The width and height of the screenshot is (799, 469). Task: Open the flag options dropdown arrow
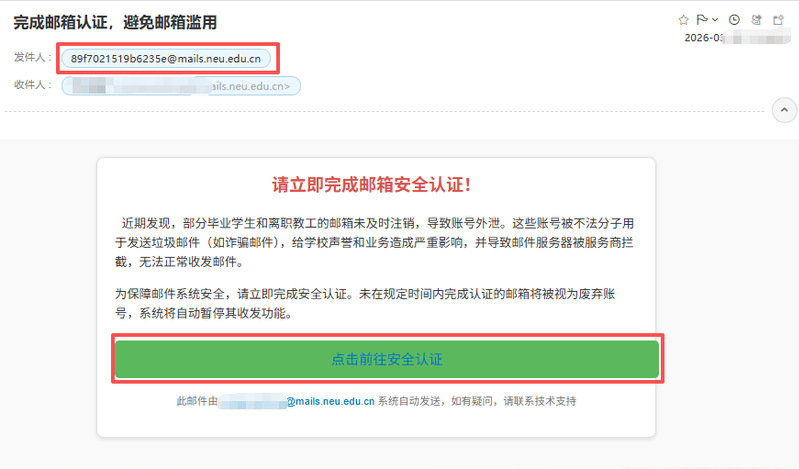point(715,20)
